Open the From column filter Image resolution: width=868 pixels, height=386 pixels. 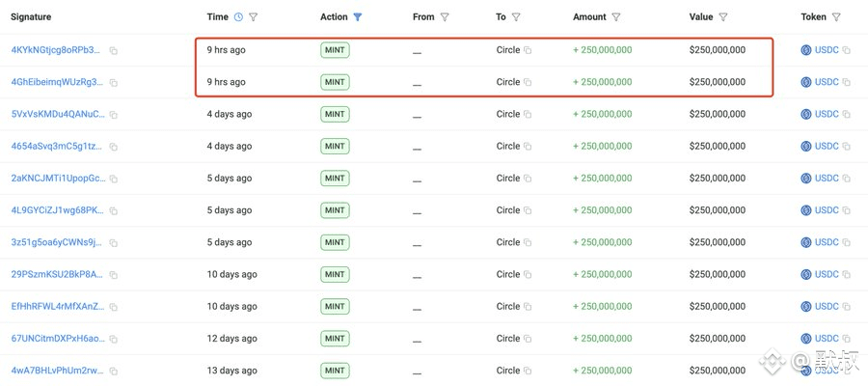tap(445, 17)
